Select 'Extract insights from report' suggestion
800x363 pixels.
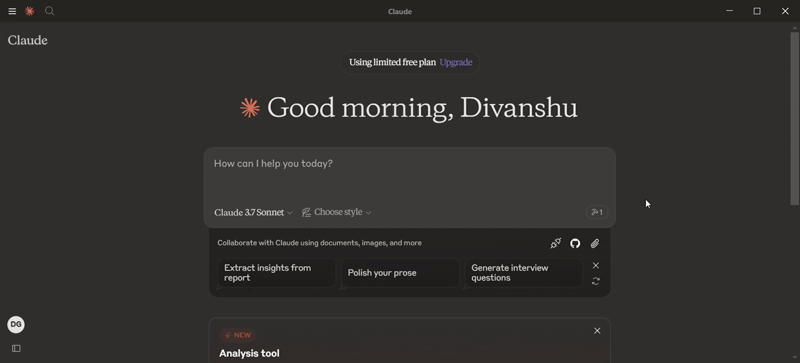point(277,273)
